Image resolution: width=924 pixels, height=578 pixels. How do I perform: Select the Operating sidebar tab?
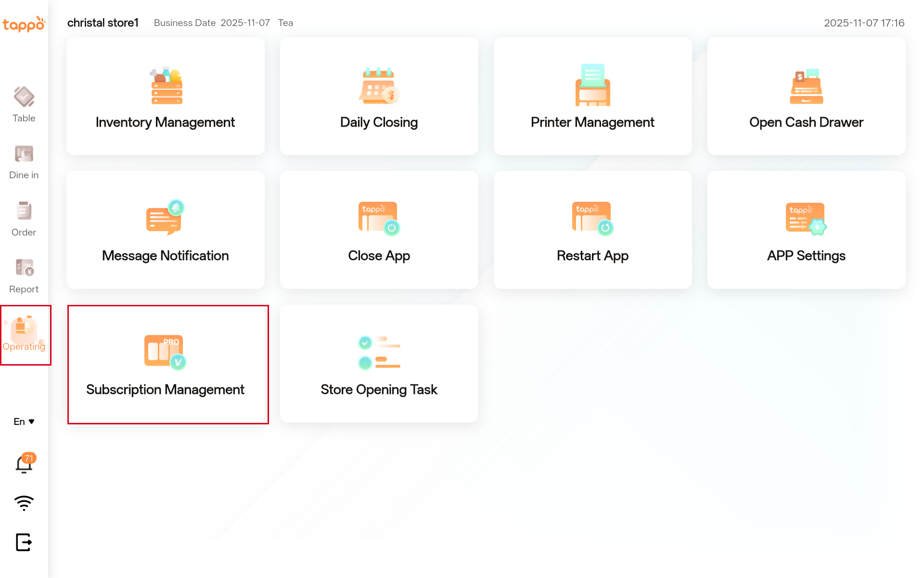(x=24, y=334)
